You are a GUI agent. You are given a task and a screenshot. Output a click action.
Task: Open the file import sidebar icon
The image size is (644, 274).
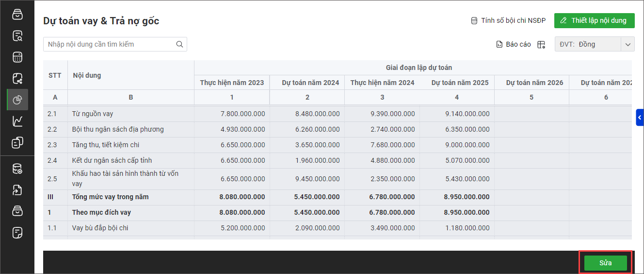(17, 190)
